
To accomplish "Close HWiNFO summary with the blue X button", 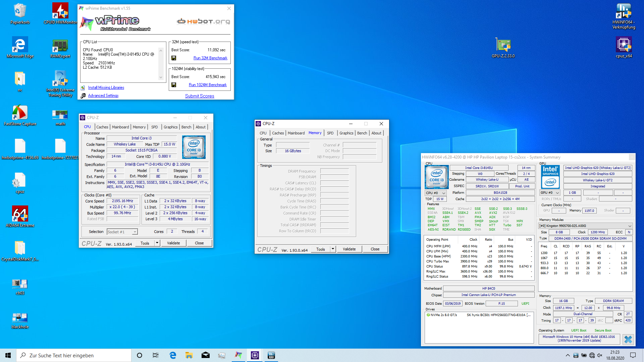I will pyautogui.click(x=628, y=340).
